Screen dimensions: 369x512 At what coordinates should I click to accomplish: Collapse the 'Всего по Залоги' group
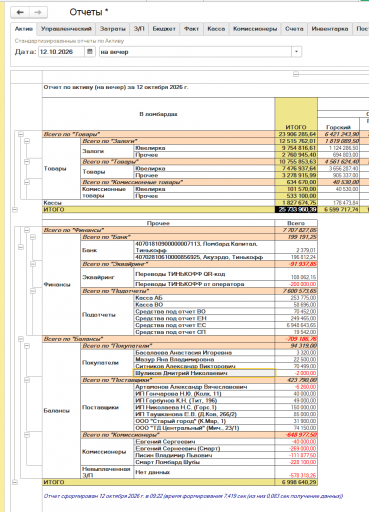click(27, 141)
